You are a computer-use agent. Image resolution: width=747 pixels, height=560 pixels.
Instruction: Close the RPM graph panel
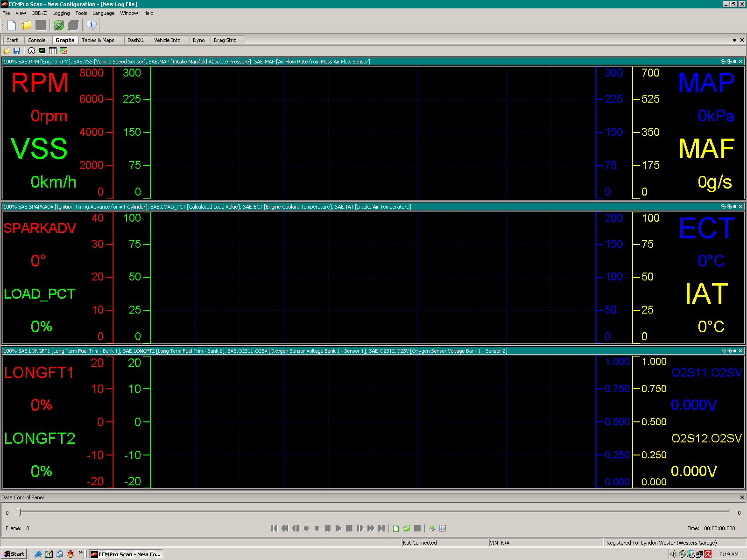[x=740, y=62]
